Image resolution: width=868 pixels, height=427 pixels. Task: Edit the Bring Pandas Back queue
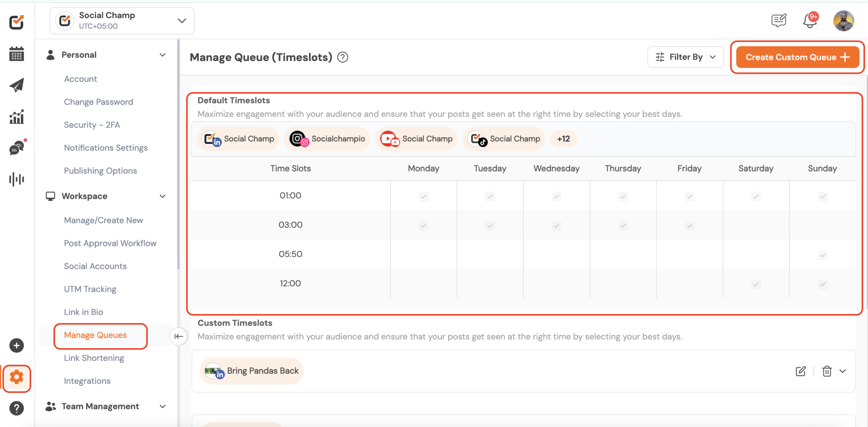pos(801,371)
